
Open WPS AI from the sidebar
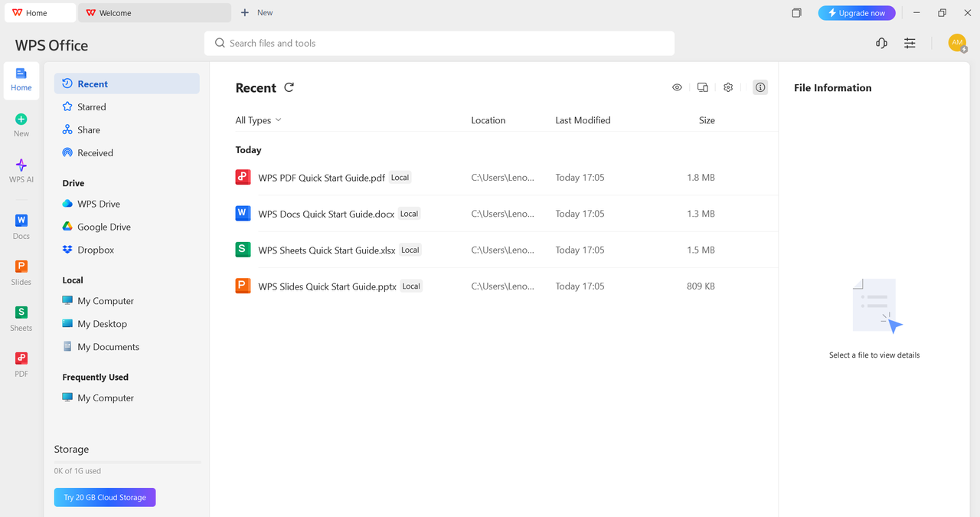click(21, 170)
